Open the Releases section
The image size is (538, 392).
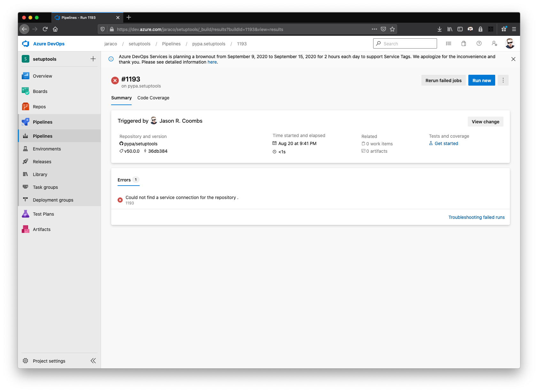coord(42,161)
